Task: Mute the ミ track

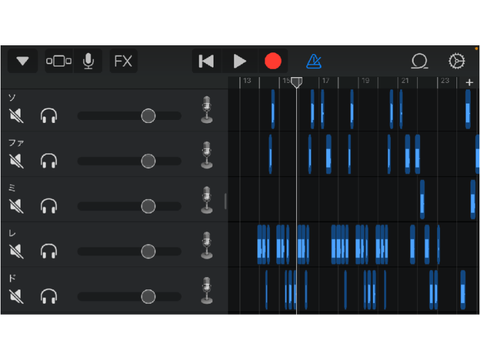Action: [16, 206]
